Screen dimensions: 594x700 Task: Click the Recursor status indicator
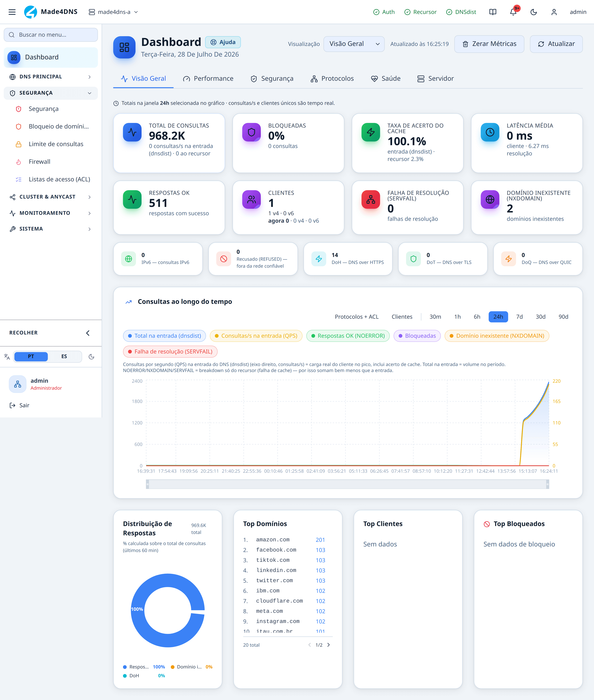[x=420, y=12]
